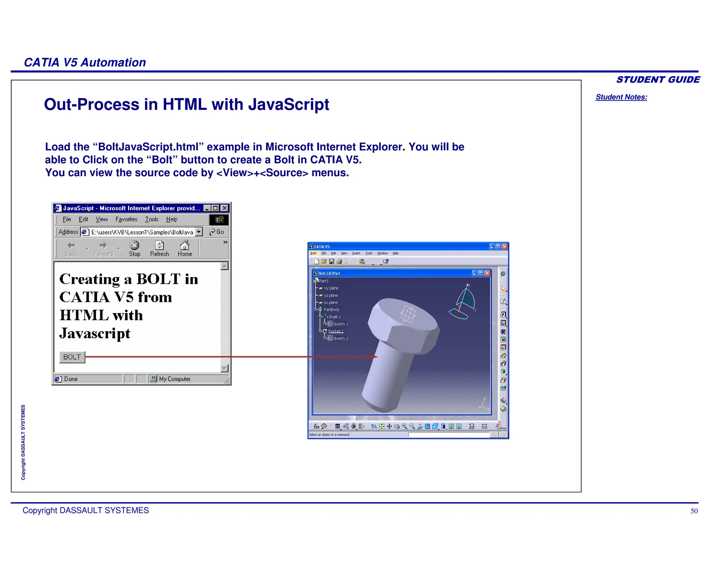Click the Save floppy disk icon in CATIA
Image resolution: width=728 pixels, height=562 pixels.
click(x=332, y=261)
